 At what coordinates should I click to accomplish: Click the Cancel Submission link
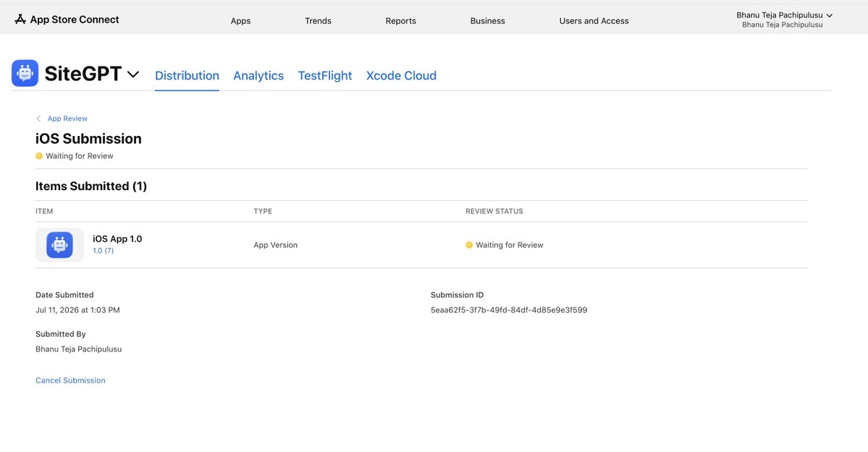(70, 380)
